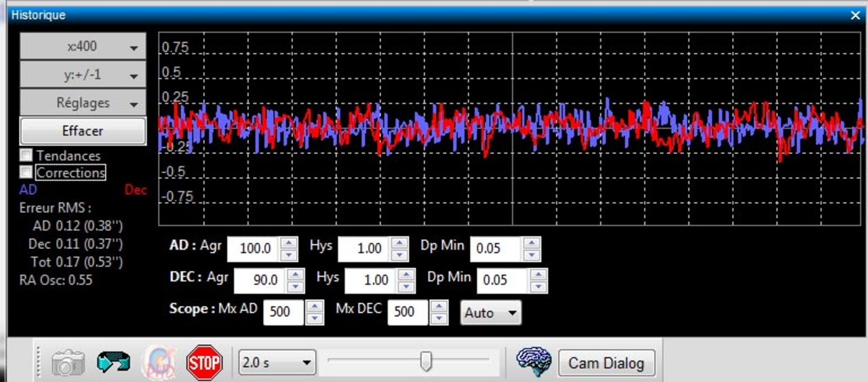Enable the Tendances checkbox

26,155
